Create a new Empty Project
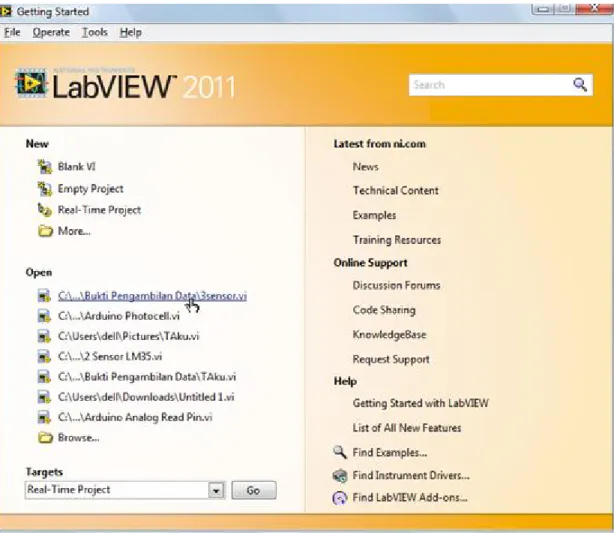The image size is (614, 533). click(90, 189)
